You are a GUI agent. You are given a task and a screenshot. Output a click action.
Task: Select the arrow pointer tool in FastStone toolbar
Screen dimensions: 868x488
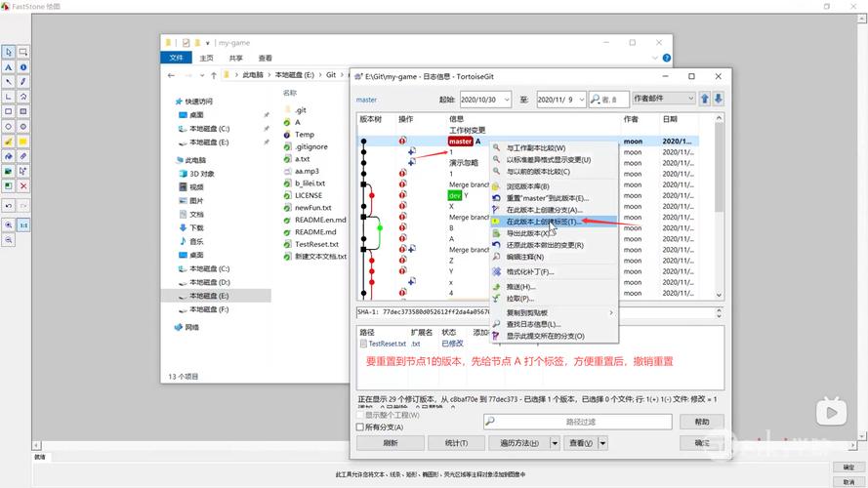(x=9, y=52)
